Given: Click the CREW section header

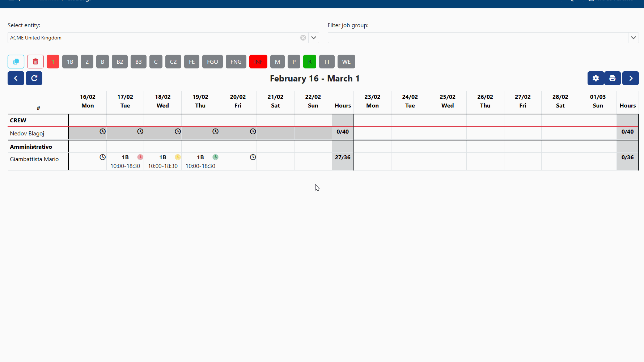Looking at the screenshot, I should click(x=18, y=120).
